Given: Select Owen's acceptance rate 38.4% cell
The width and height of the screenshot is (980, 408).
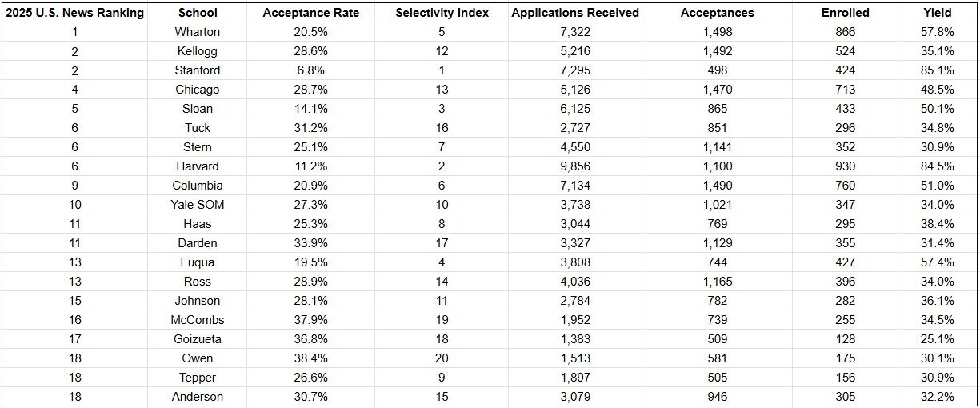Looking at the screenshot, I should click(310, 358).
